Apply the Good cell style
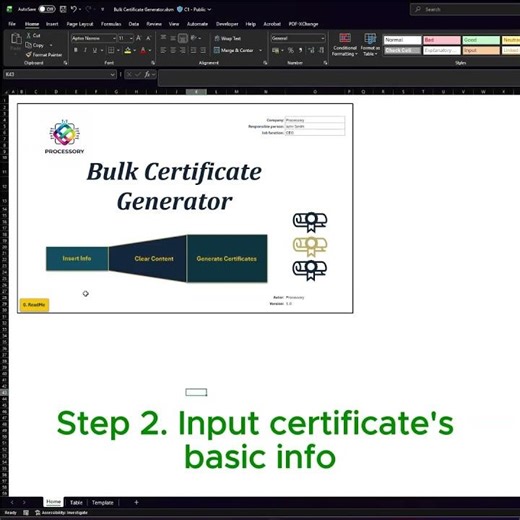The height and width of the screenshot is (520, 520). tap(481, 40)
